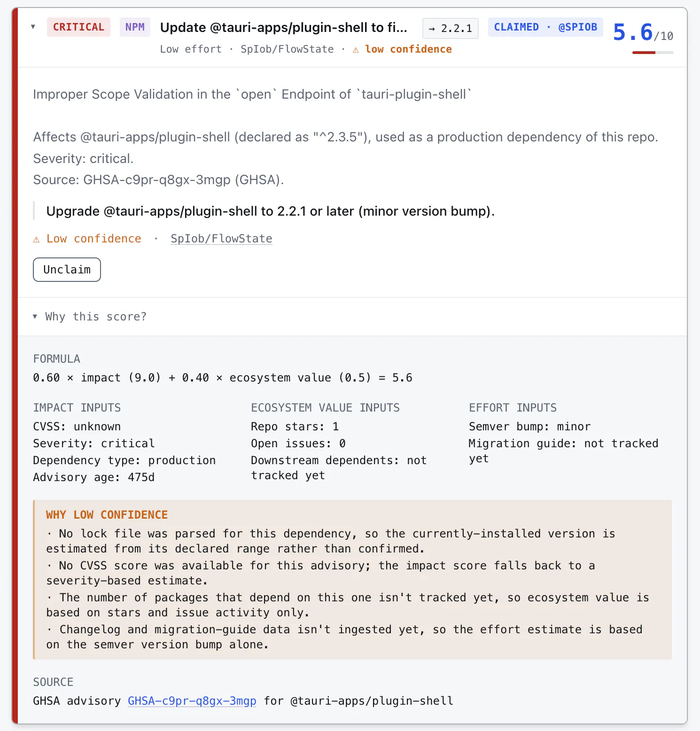Click "for @tauri-apps/plugin-shell" in the source line
Screen dimensions: 700x731
(358, 701)
